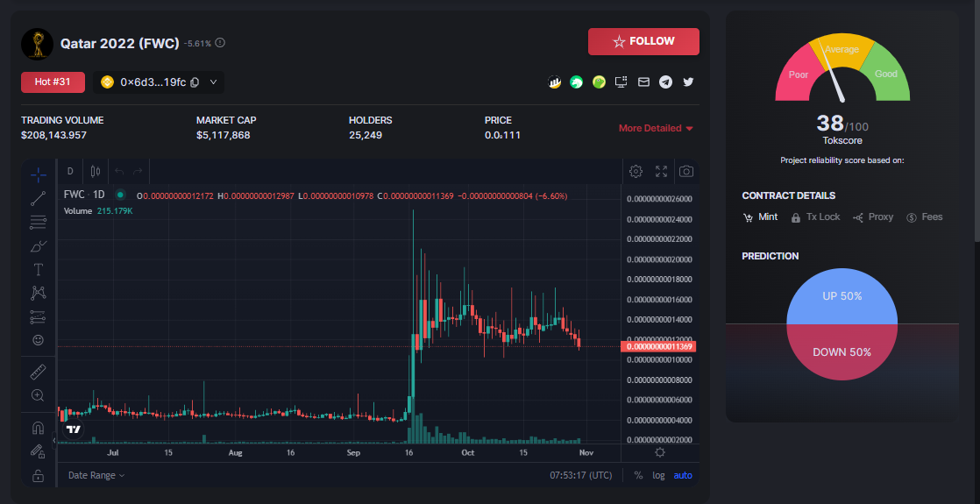Collapse the drawing toolbar with the side arrow
The image size is (980, 504).
(x=53, y=441)
